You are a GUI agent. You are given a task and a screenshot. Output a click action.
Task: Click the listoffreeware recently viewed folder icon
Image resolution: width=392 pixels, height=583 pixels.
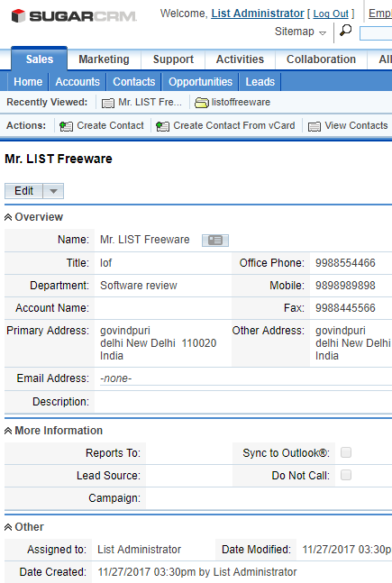[202, 103]
